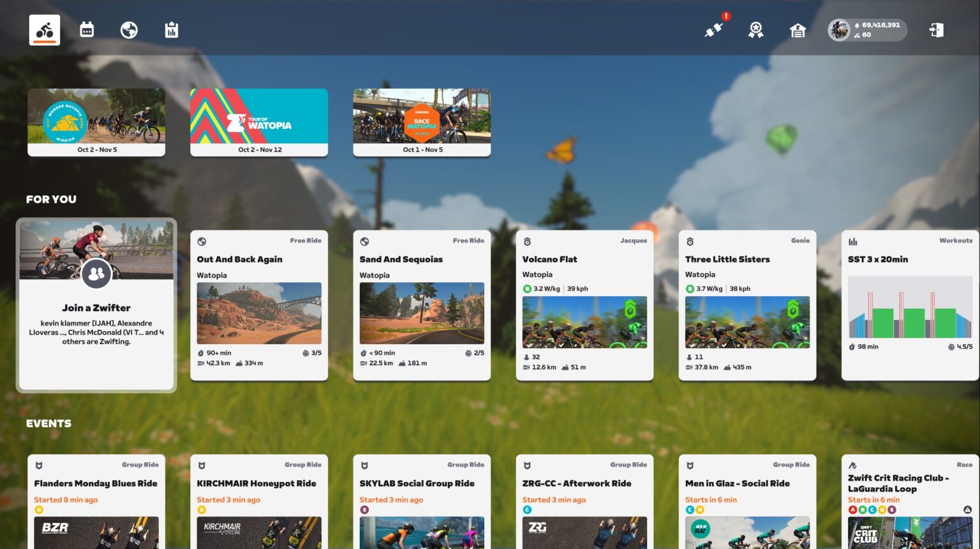This screenshot has width=980, height=549.
Task: Click the Free Ride globe icon on Sand And Sequoias
Action: (x=364, y=241)
